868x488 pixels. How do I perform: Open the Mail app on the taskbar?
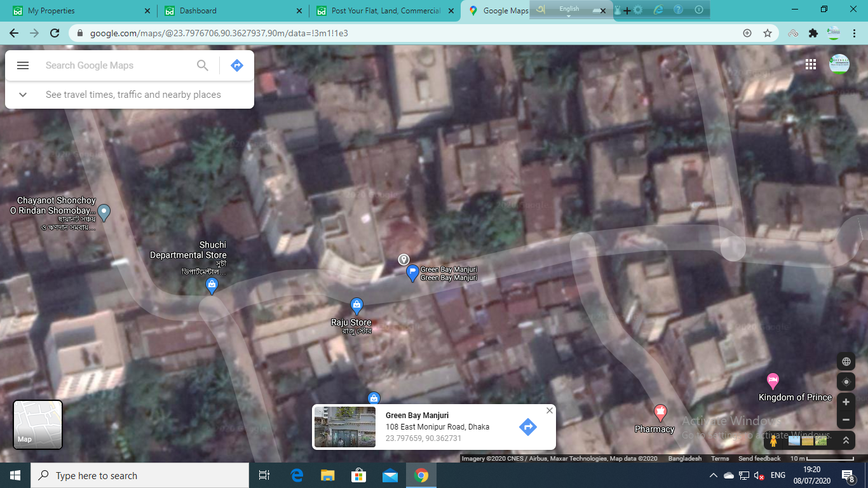pos(390,475)
